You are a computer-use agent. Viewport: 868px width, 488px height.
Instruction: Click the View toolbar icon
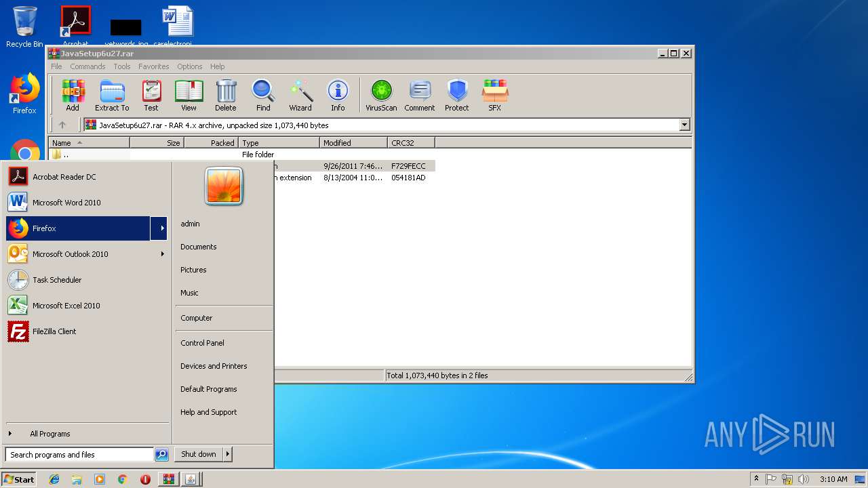pyautogui.click(x=189, y=95)
